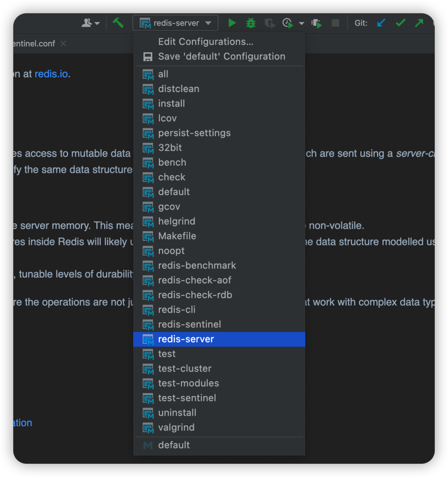Commit changes with green checkmark icon
The height and width of the screenshot is (477, 448).
[x=400, y=23]
